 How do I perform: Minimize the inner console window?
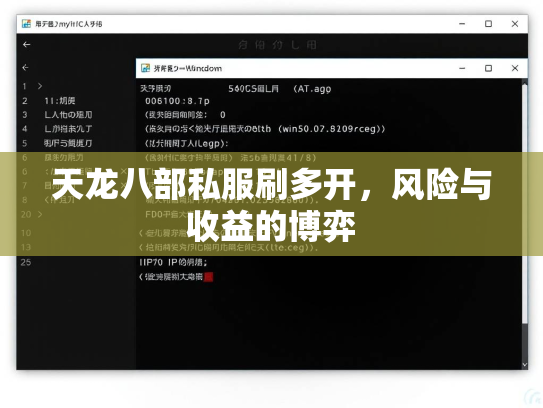pyautogui.click(x=462, y=68)
